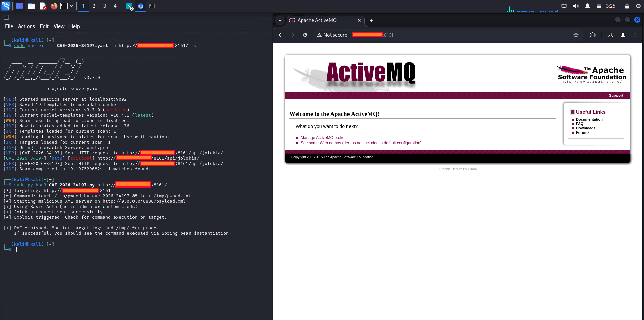Open the terminal taskbar dropdown chevron
Image resolution: width=644 pixels, height=320 pixels.
tap(71, 6)
